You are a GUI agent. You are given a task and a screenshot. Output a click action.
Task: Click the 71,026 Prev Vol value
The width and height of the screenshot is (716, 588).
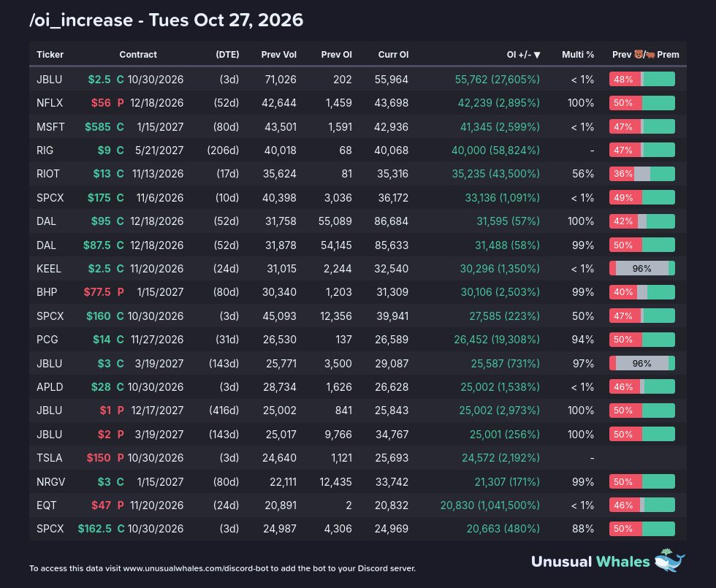(x=281, y=80)
